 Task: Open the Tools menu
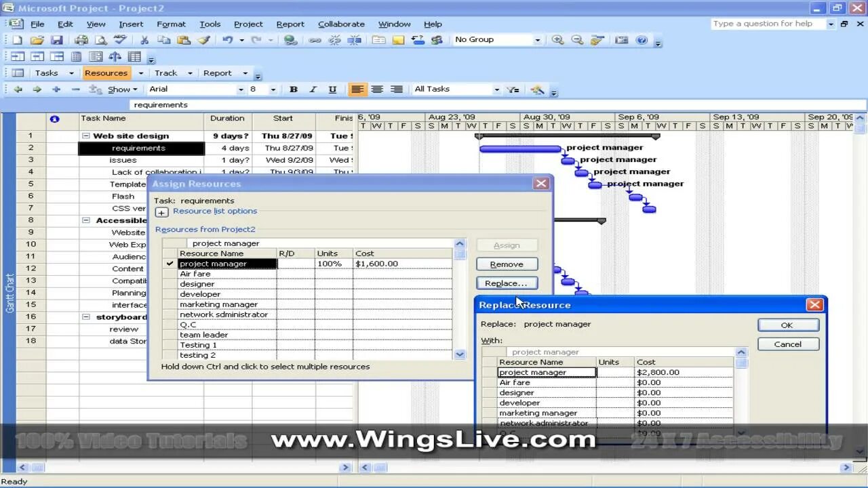210,24
